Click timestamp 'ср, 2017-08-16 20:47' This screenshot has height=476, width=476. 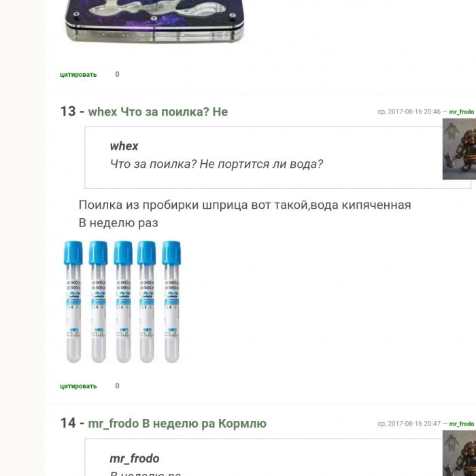pos(409,424)
